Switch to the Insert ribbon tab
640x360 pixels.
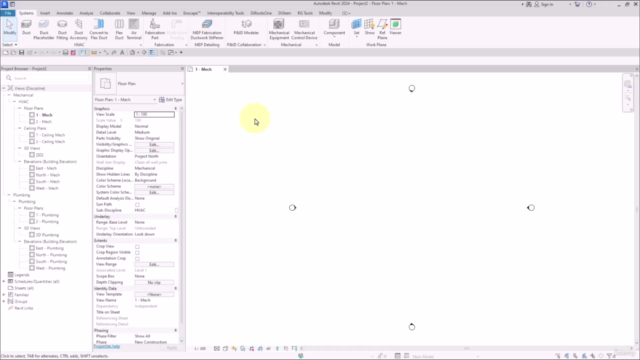click(45, 13)
